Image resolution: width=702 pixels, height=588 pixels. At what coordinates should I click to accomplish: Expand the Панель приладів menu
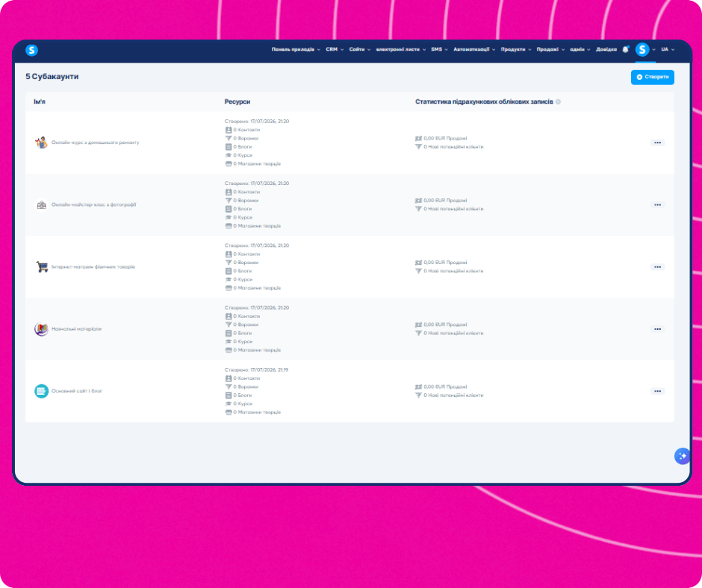coord(296,49)
